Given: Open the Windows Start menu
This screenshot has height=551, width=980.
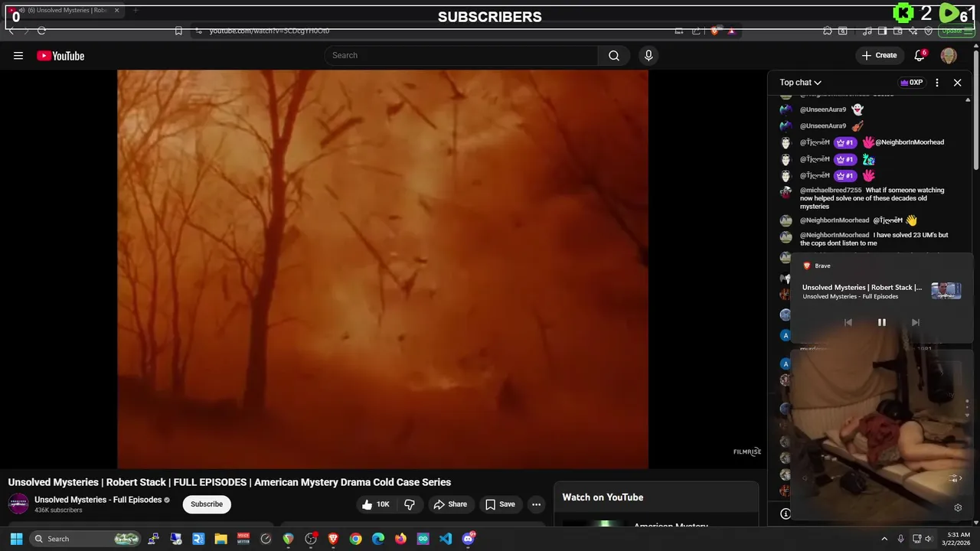Looking at the screenshot, I should click(16, 539).
